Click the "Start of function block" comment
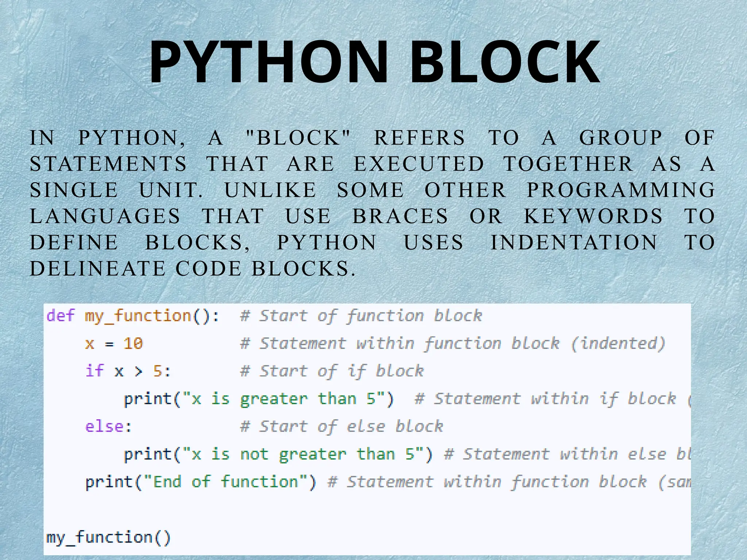747x560 pixels. click(x=361, y=316)
